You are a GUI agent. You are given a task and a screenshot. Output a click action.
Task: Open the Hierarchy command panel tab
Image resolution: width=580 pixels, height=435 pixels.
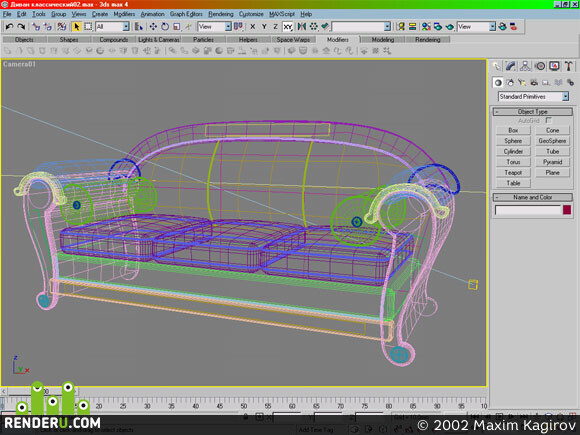coord(525,66)
